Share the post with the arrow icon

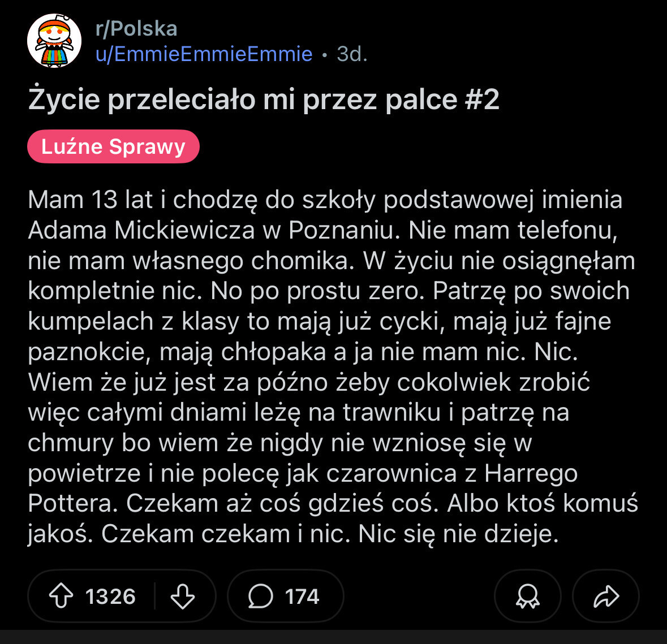click(x=605, y=596)
